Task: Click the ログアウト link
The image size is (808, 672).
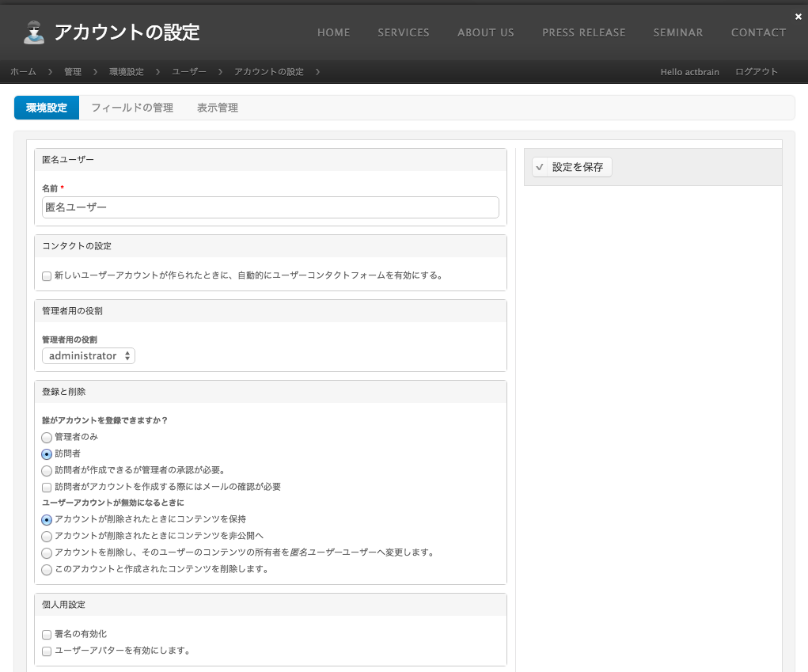Action: click(x=756, y=71)
